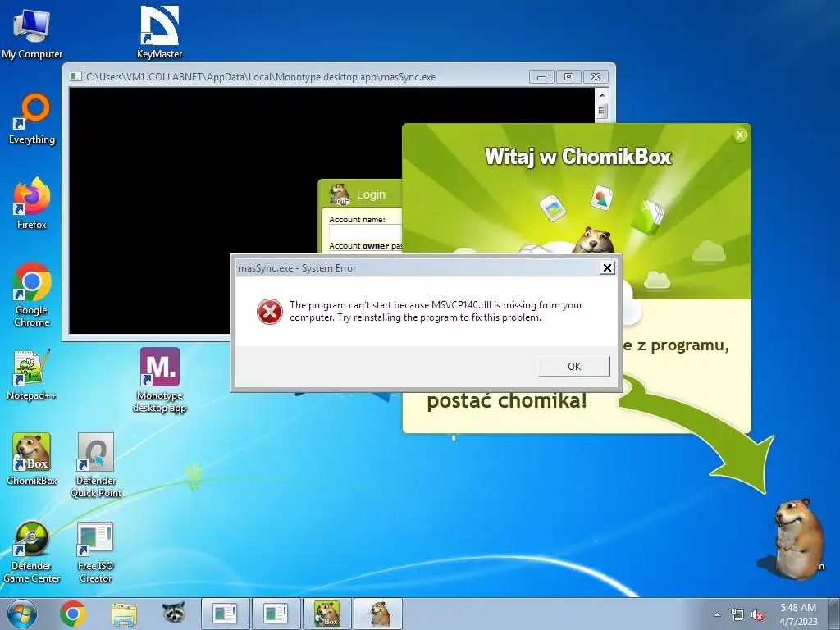Launch the Google Chrome desktop shortcut
The image size is (840, 630).
point(32,294)
